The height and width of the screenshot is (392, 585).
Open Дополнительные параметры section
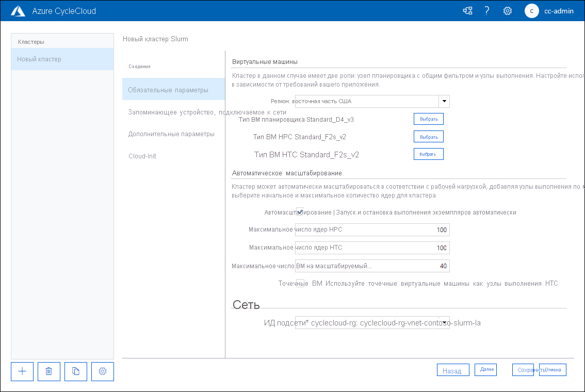pos(171,134)
